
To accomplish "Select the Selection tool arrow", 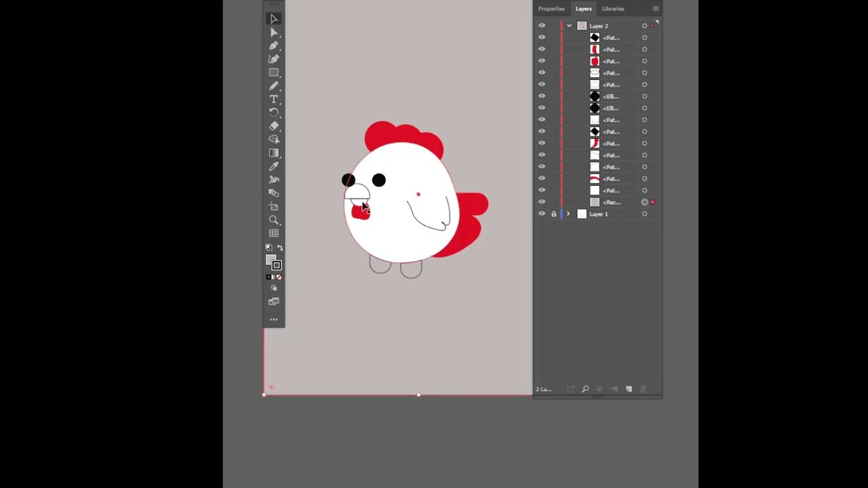I will pyautogui.click(x=274, y=19).
